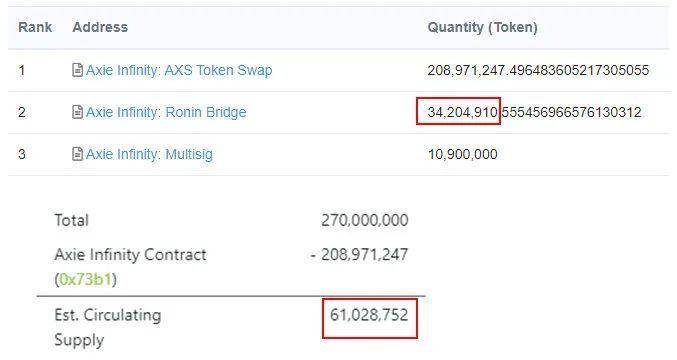677x360 pixels.
Task: Click rank number 2 in table
Action: (x=22, y=112)
